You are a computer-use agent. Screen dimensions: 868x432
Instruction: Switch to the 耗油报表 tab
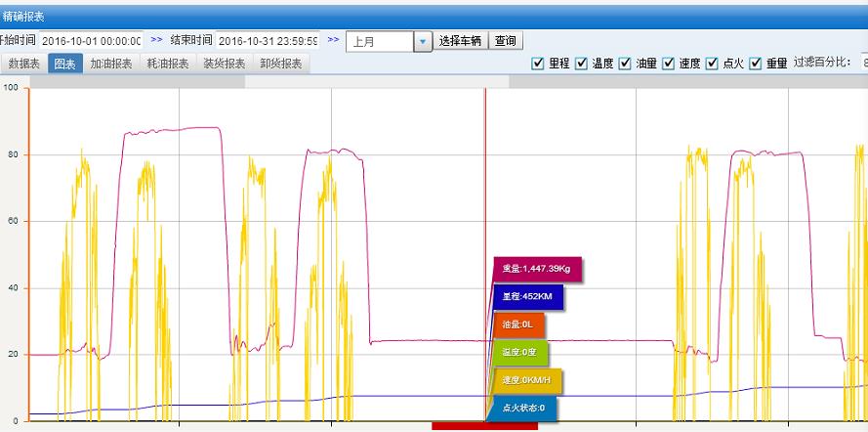click(x=168, y=64)
